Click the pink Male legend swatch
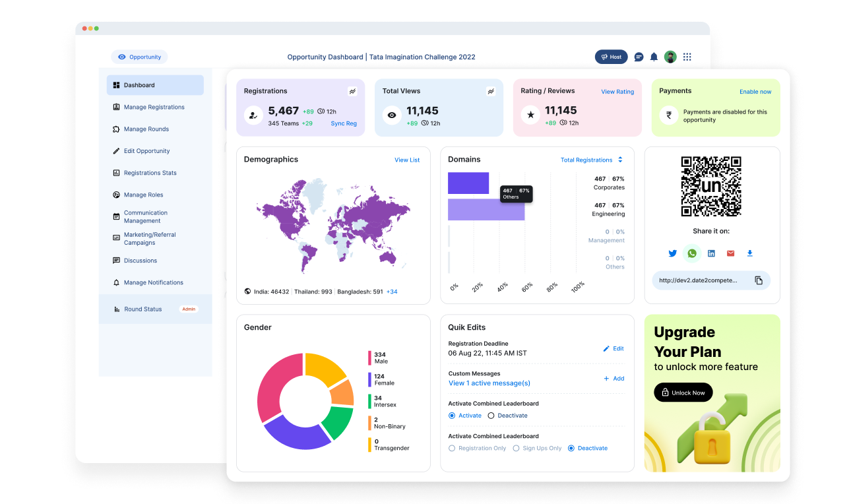The image size is (849, 504). tap(369, 358)
